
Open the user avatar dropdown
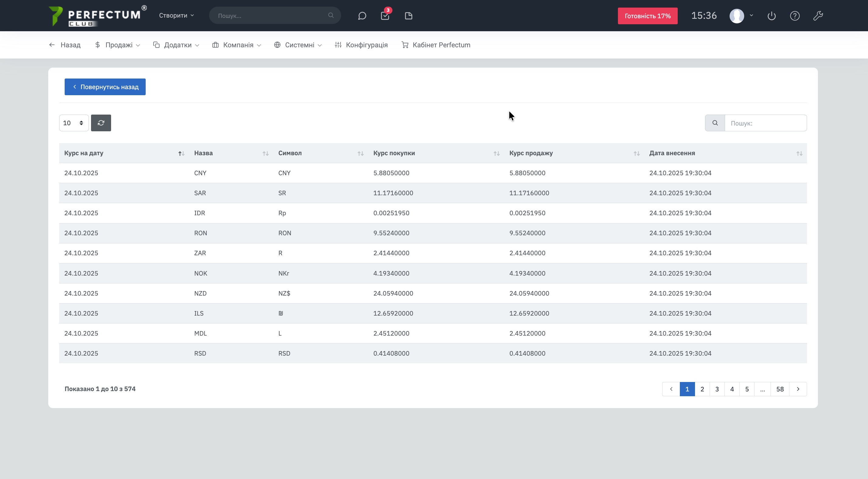[x=741, y=16]
